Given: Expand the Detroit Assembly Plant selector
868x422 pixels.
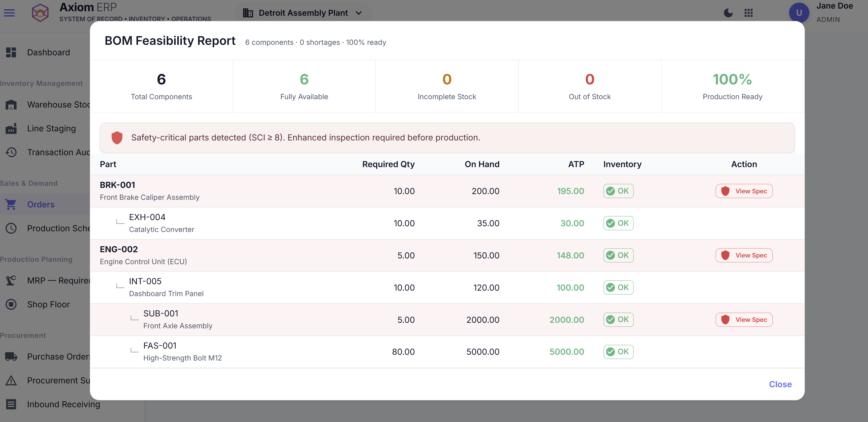Looking at the screenshot, I should click(303, 13).
